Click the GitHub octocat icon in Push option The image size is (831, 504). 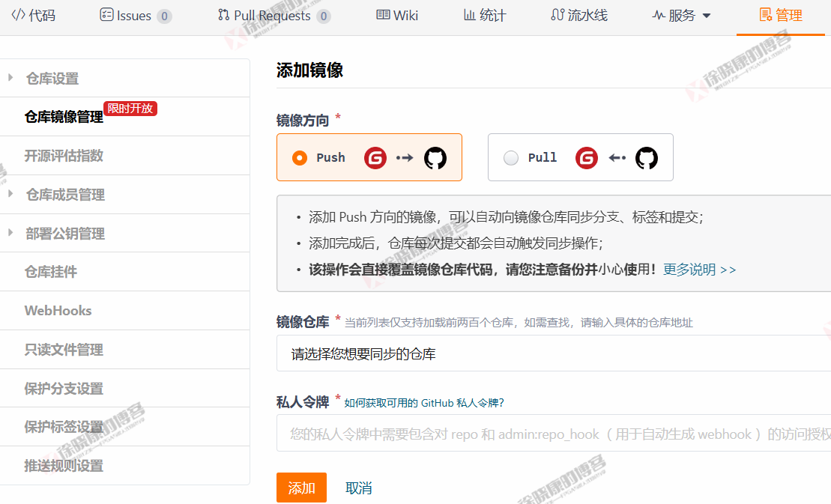click(x=434, y=157)
